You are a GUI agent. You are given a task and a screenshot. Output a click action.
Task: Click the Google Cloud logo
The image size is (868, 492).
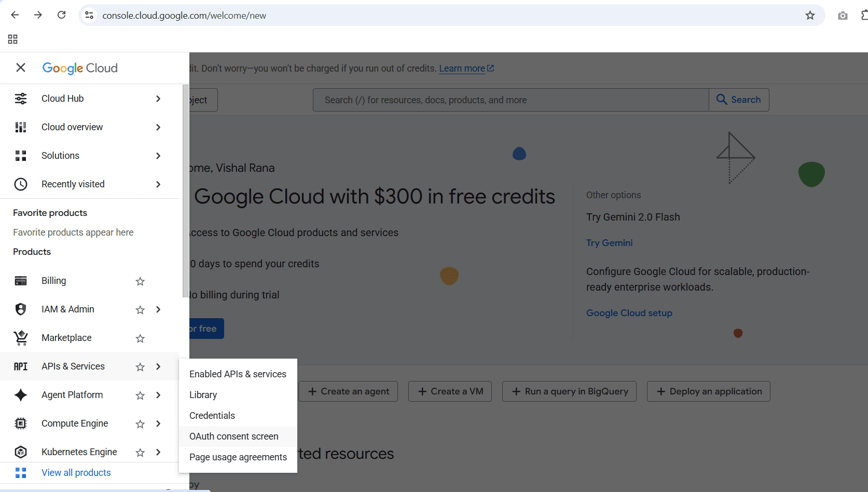[80, 68]
